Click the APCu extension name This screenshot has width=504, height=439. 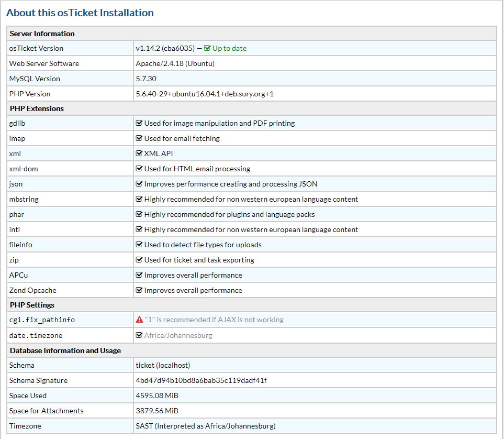(x=18, y=275)
